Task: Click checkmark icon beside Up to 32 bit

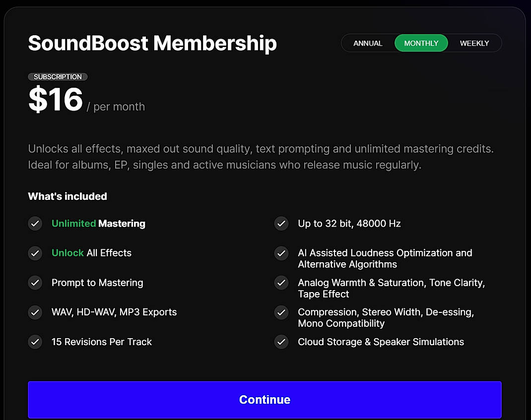Action: click(281, 223)
